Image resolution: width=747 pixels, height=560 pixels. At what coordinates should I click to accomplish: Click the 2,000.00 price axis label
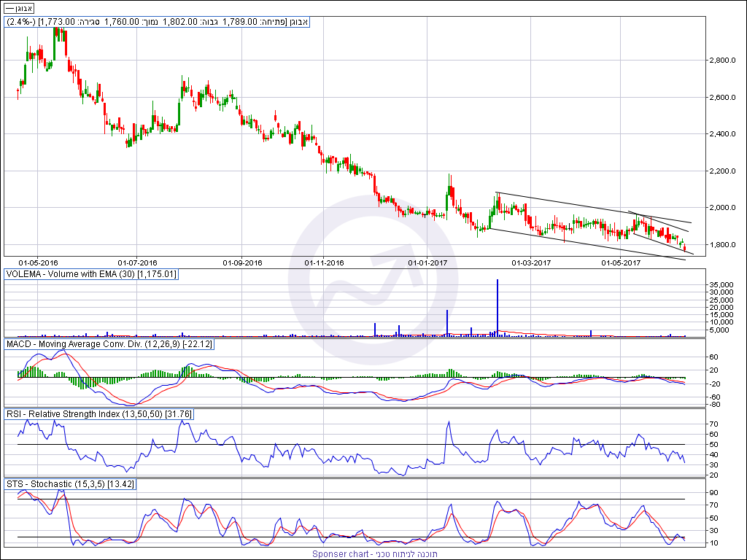click(727, 208)
